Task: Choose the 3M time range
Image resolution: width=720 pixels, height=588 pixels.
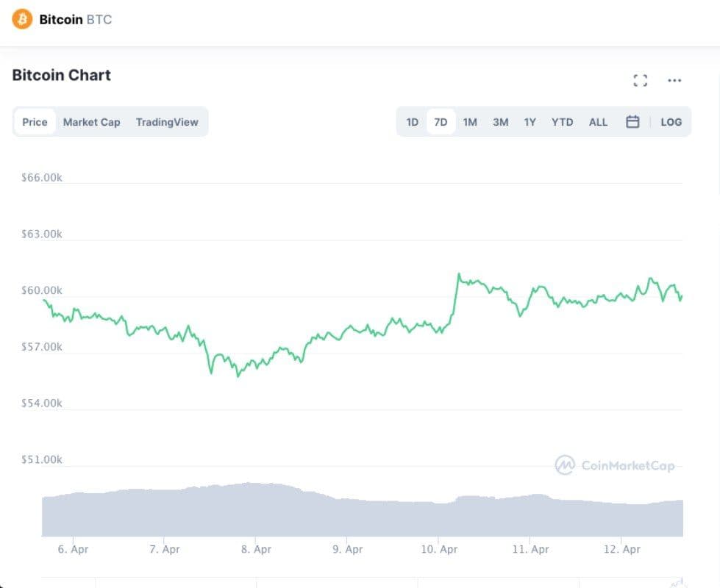Action: [x=500, y=122]
